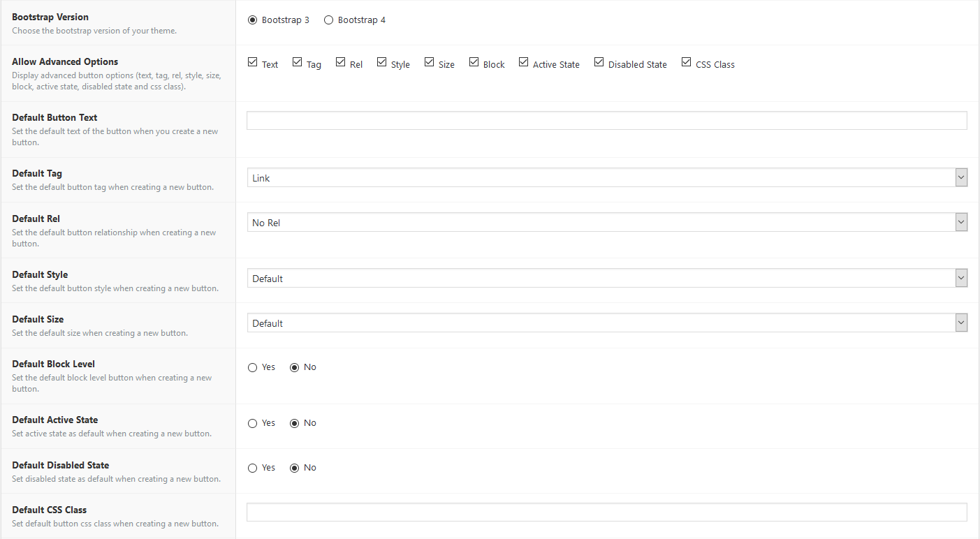Toggle the Tag advanced option checkbox
The width and height of the screenshot is (980, 539).
point(297,62)
